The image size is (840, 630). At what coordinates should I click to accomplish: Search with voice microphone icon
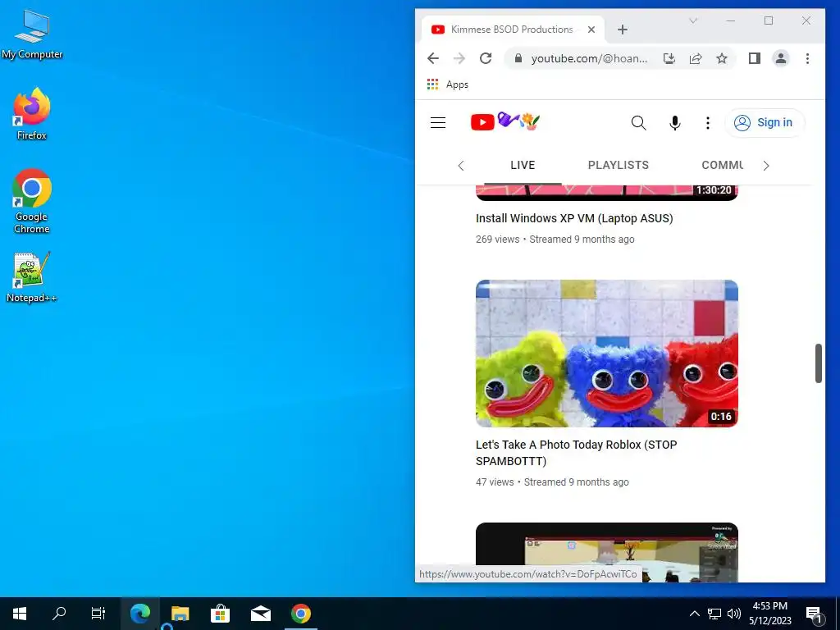pos(675,123)
